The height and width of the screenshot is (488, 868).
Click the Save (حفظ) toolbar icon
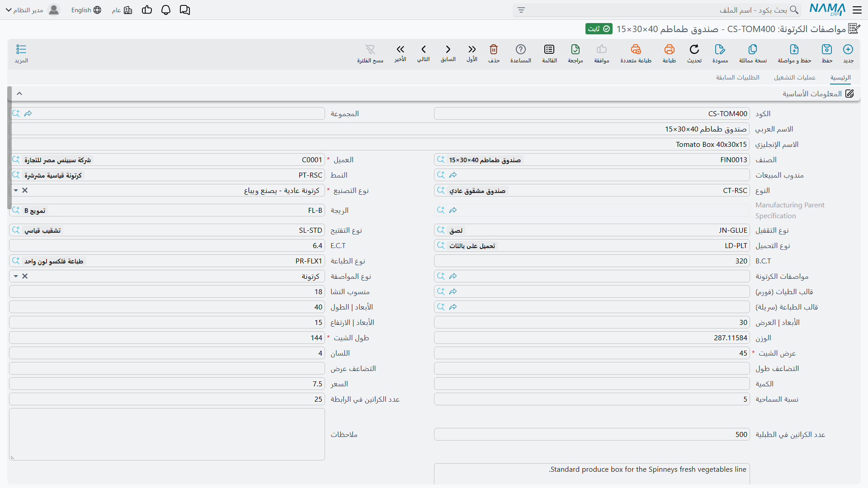[x=827, y=49]
